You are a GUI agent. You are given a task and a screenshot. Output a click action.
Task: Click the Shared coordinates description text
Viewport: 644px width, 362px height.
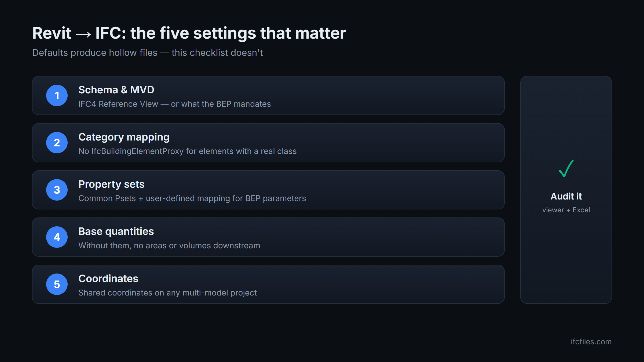(167, 293)
